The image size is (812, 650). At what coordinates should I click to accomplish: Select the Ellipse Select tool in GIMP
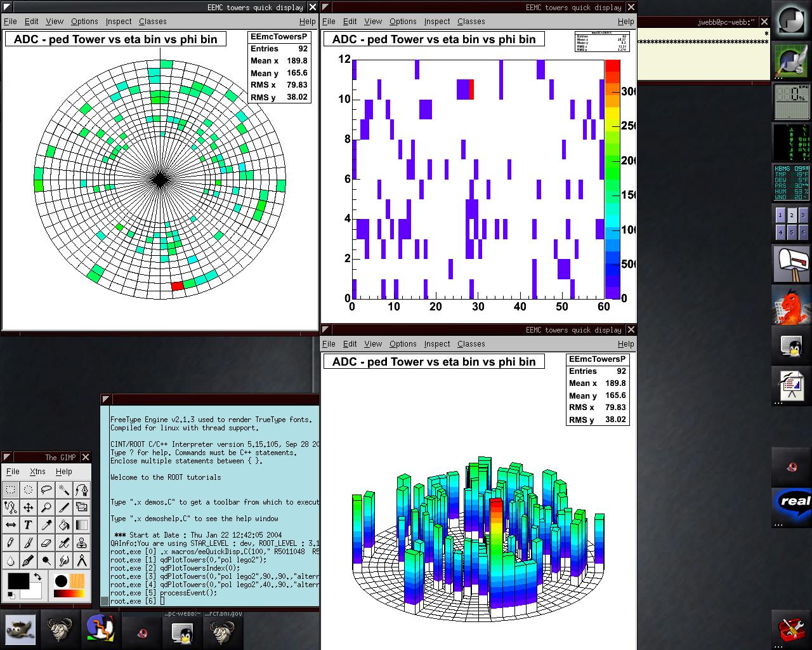click(29, 490)
